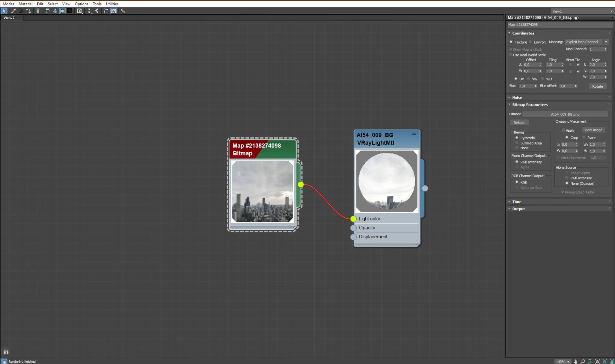This screenshot has width=615, height=364.
Task: Choose Summed Area filtering option
Action: click(x=517, y=143)
